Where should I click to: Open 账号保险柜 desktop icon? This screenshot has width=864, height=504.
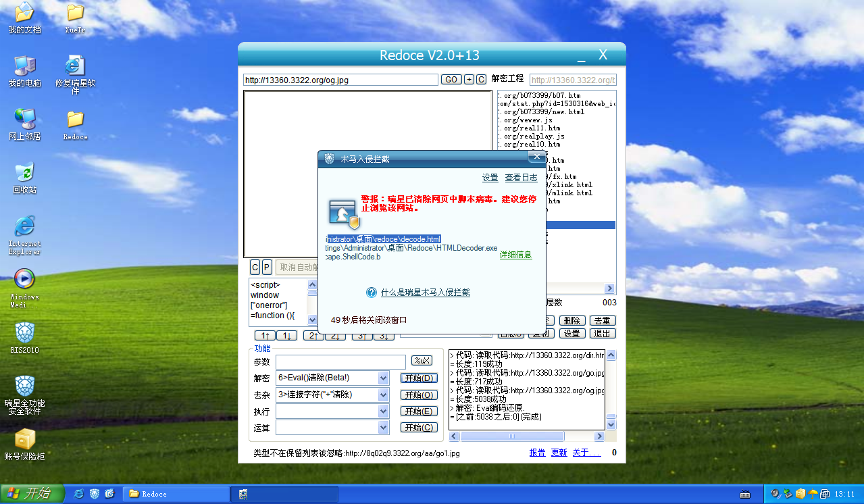pos(24,445)
